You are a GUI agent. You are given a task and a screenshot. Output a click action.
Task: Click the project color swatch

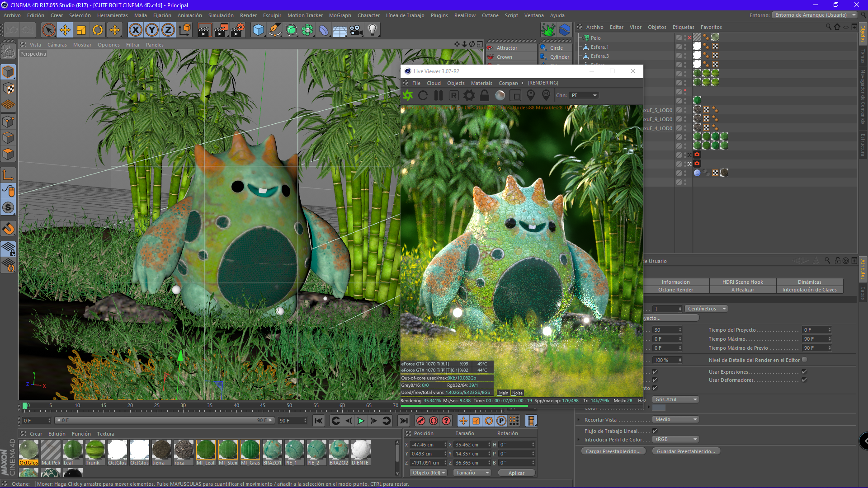659,408
